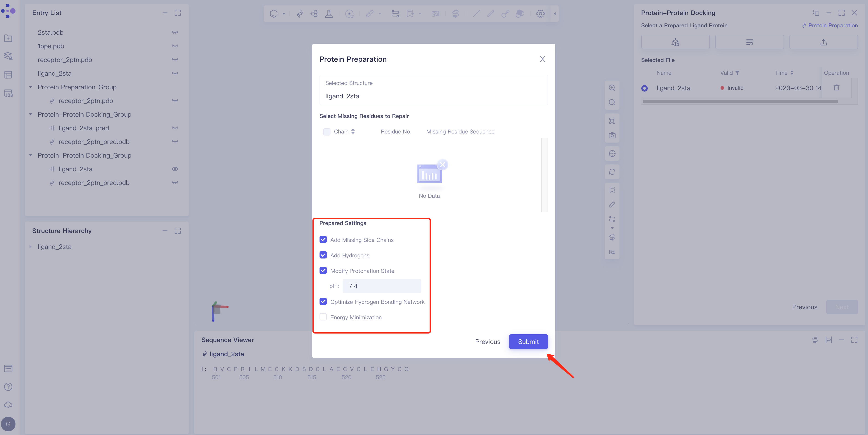The image size is (868, 435).
Task: Hide ligand_2sta using eye icon
Action: point(175,169)
